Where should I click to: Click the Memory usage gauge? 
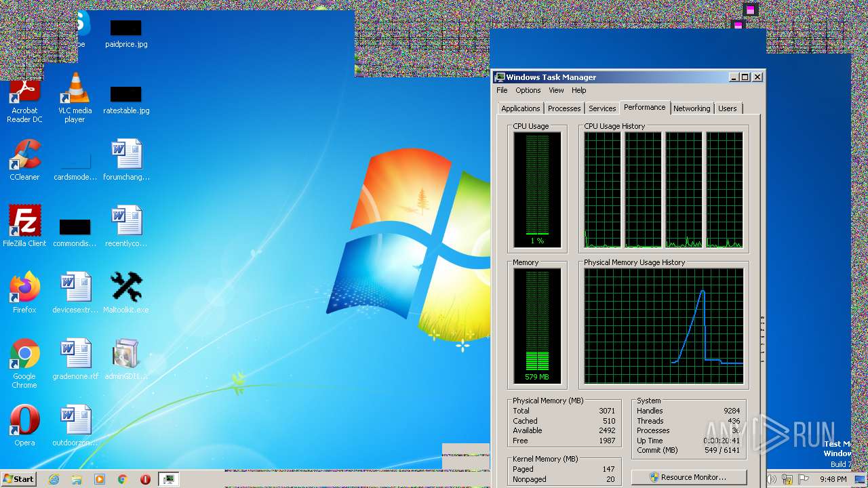[x=537, y=326]
